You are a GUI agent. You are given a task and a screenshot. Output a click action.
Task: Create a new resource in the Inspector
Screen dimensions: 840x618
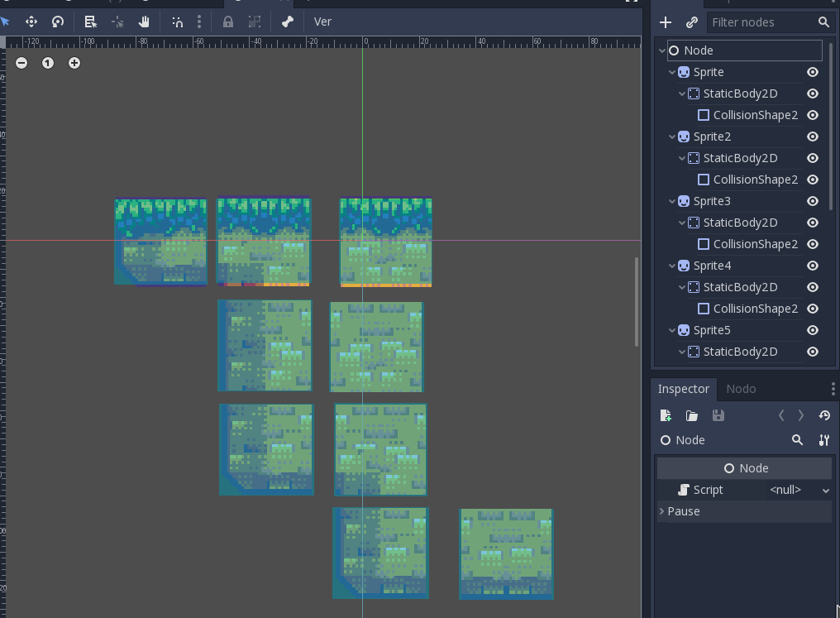[x=666, y=414]
